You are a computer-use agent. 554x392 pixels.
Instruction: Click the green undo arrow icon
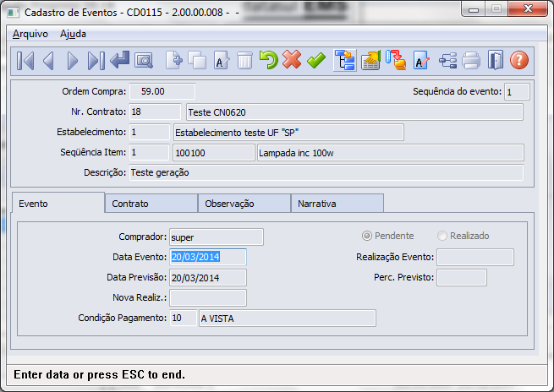coord(268,60)
